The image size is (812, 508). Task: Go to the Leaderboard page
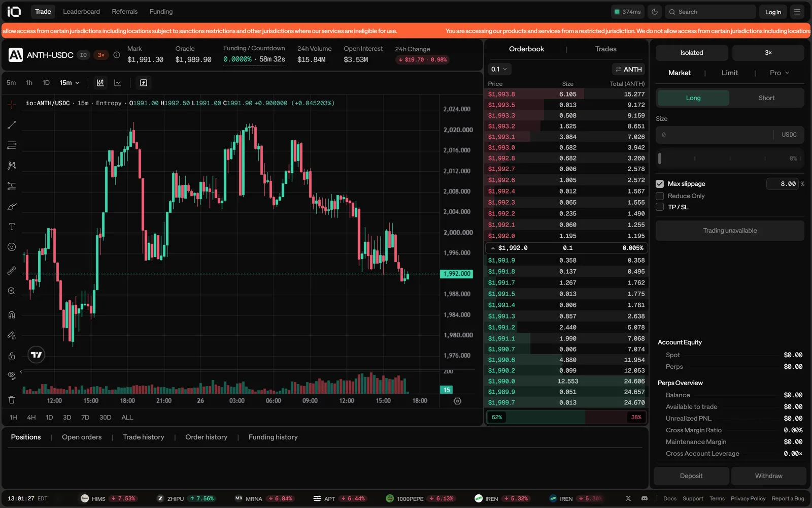[x=81, y=12]
